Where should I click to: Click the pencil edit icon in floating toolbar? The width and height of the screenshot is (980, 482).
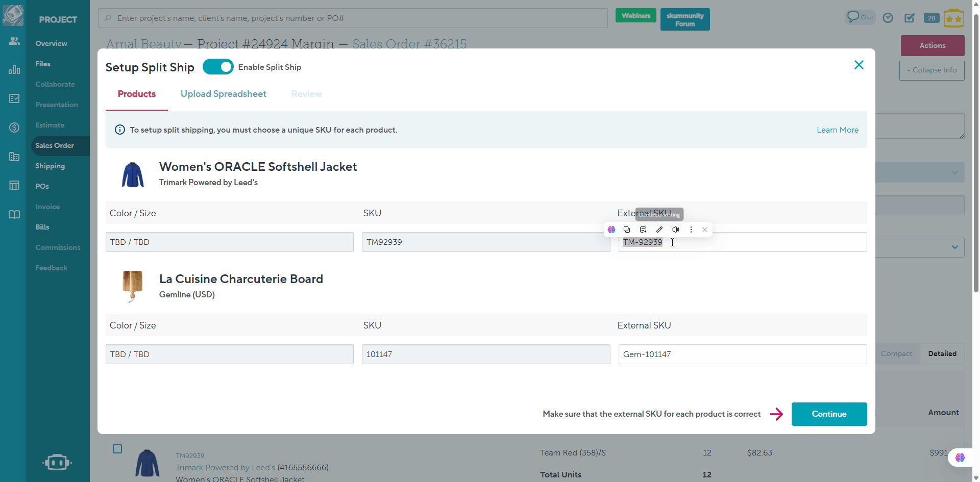coord(659,230)
